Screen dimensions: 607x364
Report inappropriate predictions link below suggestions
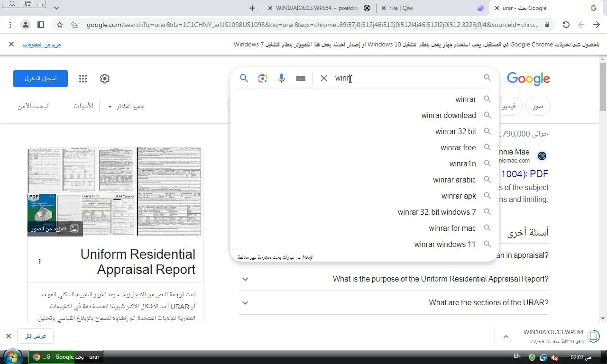coord(276,257)
